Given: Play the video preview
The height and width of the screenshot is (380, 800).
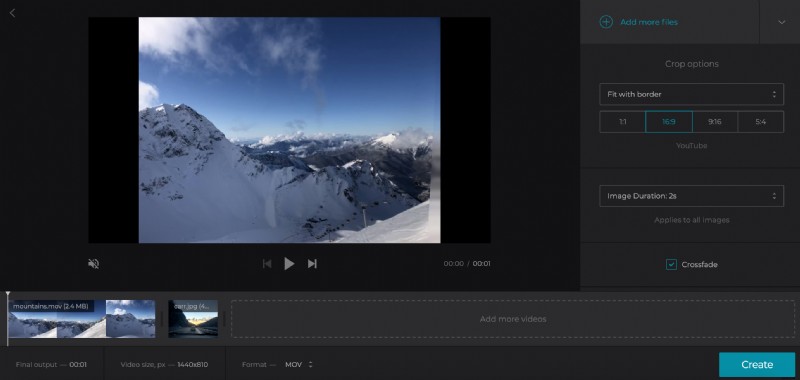Looking at the screenshot, I should (x=289, y=264).
